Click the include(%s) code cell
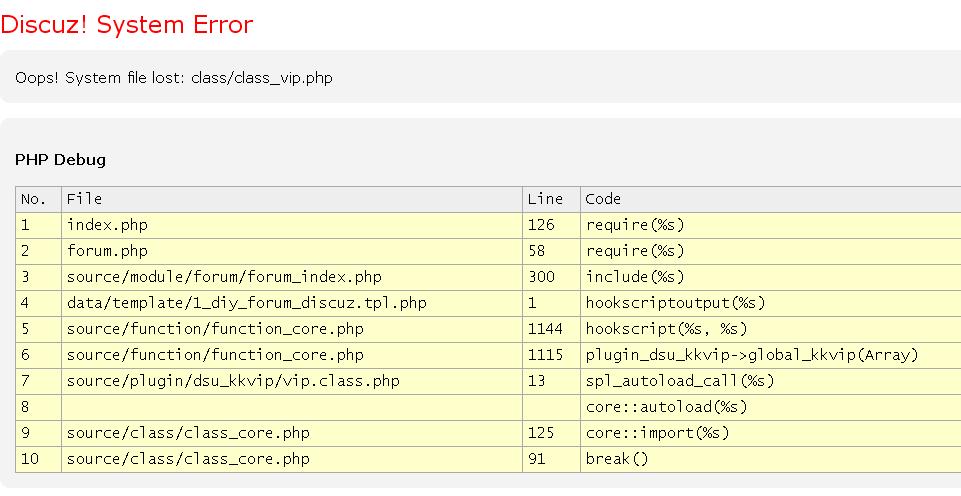 pos(635,277)
